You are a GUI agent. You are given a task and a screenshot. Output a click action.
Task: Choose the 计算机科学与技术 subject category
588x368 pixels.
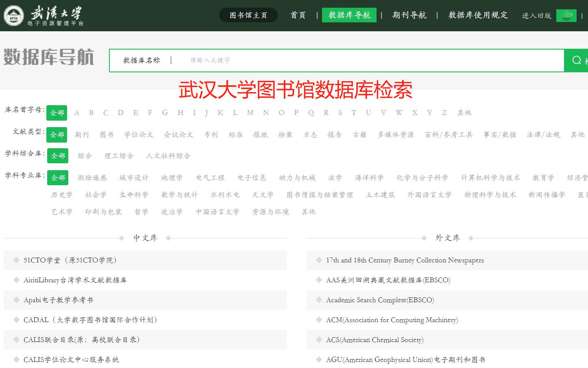(490, 178)
